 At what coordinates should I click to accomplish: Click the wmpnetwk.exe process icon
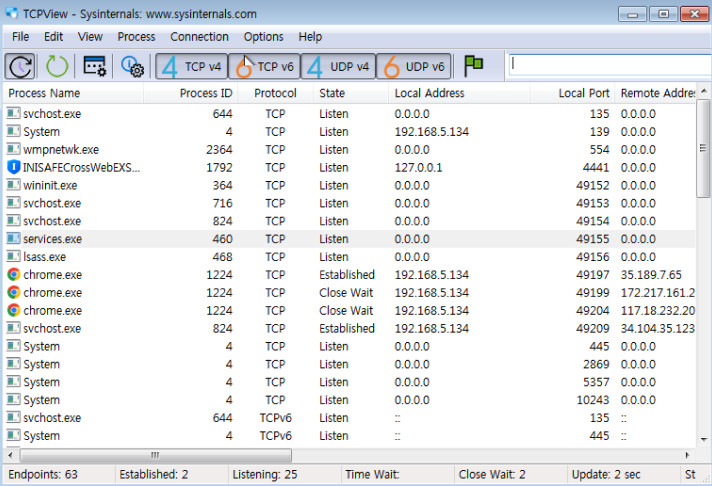(x=14, y=149)
